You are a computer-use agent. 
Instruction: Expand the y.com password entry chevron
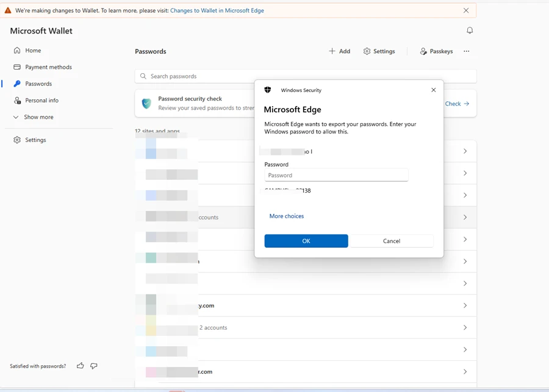click(465, 305)
